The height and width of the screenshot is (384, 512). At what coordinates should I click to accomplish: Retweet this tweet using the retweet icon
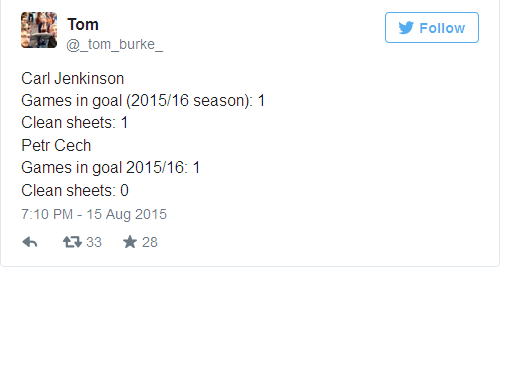[x=72, y=242]
